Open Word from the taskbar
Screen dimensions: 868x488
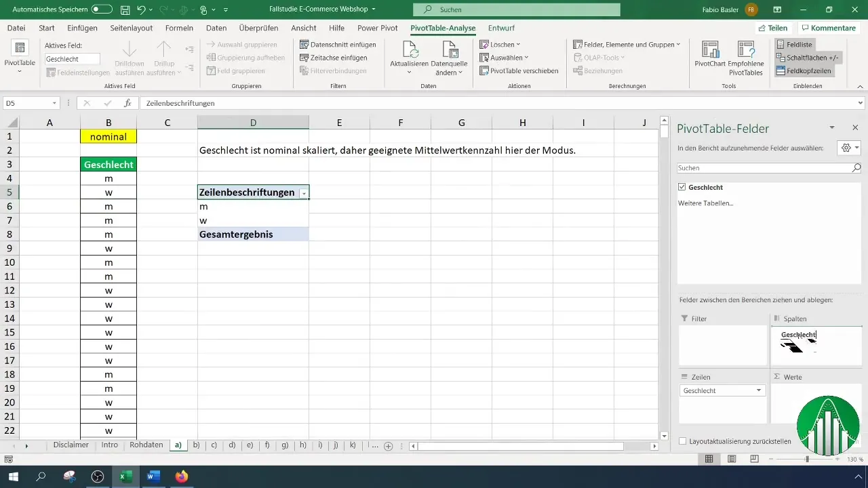tap(153, 476)
